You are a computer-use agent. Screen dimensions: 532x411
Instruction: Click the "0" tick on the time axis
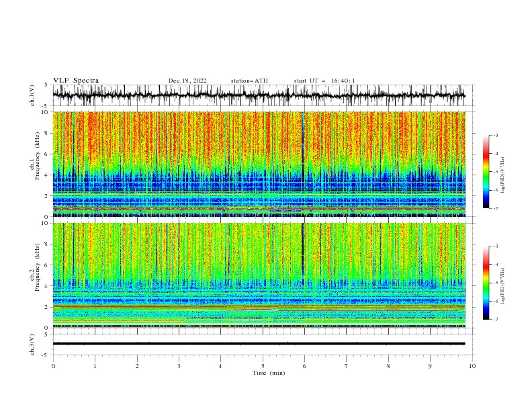tap(53, 366)
